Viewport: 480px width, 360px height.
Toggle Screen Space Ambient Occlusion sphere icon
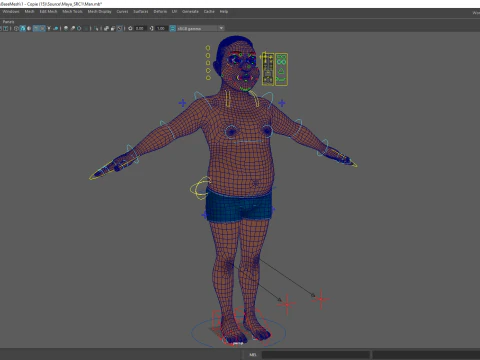coord(66,29)
